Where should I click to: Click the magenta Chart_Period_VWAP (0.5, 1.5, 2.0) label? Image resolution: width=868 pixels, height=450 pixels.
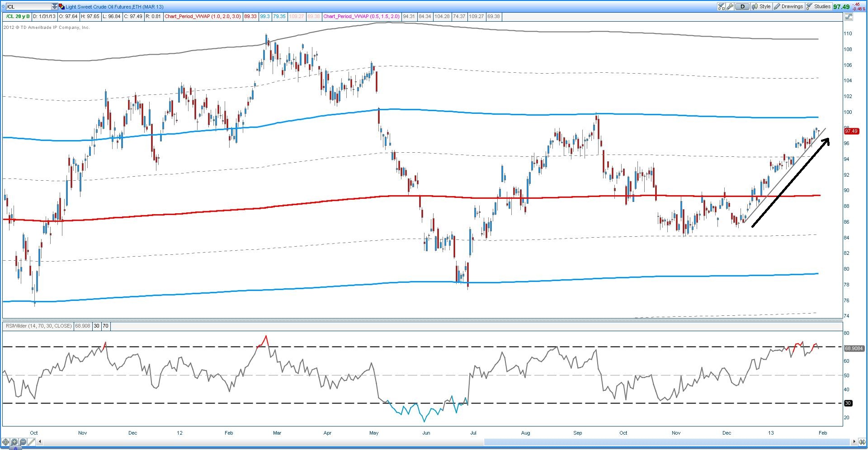coord(362,17)
